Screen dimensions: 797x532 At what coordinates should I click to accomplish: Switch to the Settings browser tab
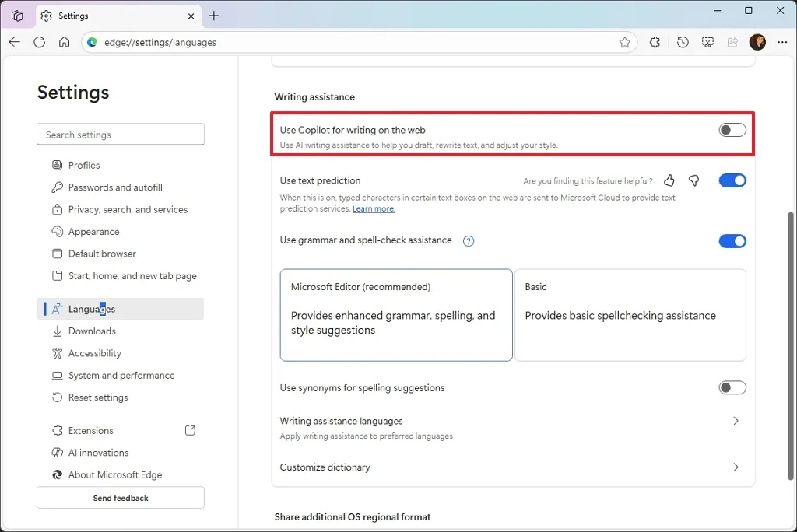pyautogui.click(x=72, y=16)
